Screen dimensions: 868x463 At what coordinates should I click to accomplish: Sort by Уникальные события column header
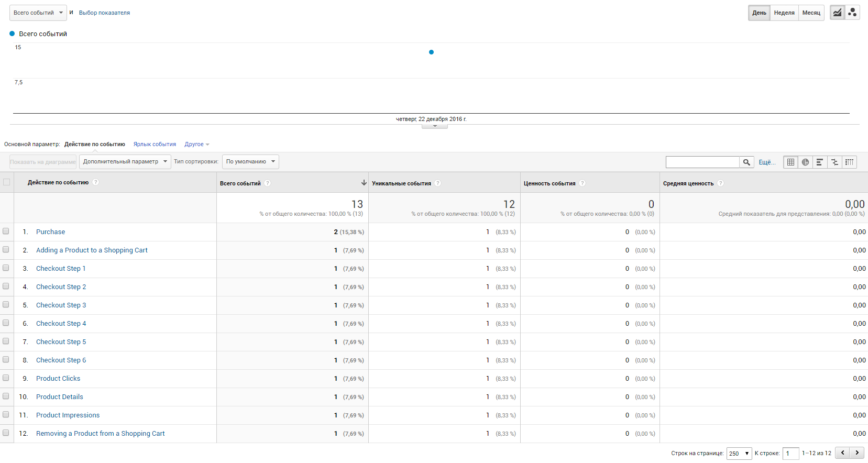401,183
